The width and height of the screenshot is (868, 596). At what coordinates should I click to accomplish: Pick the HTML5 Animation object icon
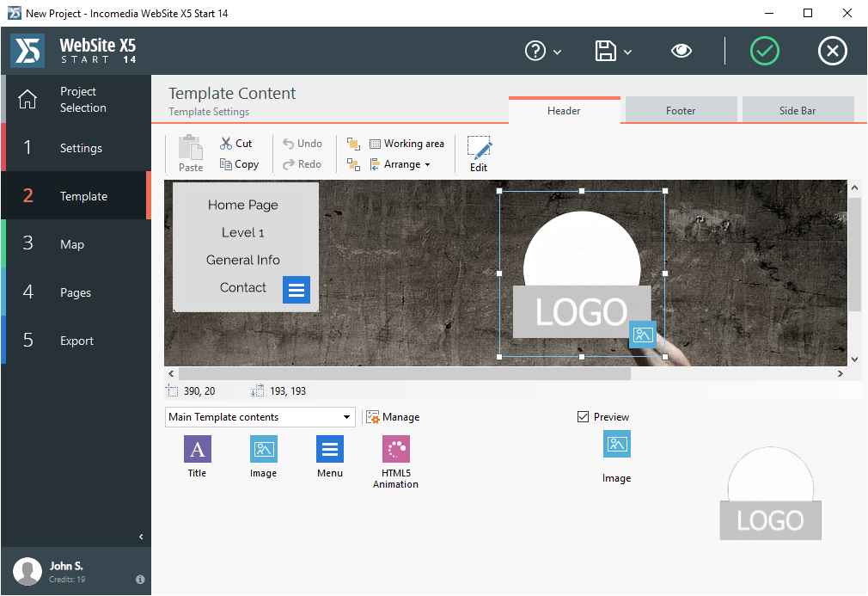pos(395,449)
